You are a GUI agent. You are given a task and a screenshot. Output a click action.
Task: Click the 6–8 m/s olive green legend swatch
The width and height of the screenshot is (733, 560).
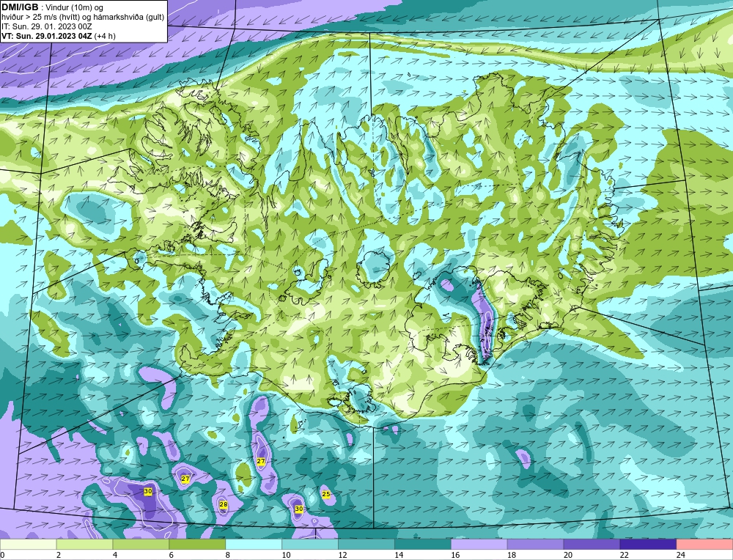pos(197,545)
